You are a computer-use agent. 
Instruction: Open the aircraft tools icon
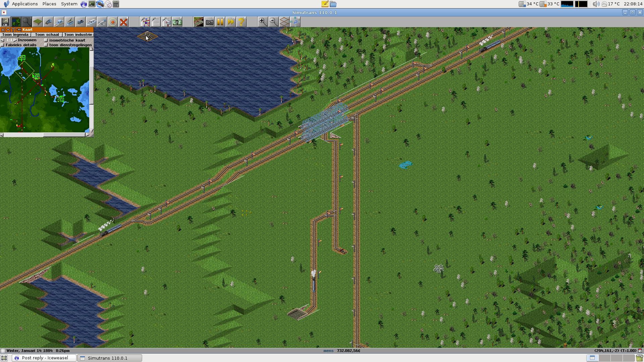click(102, 22)
